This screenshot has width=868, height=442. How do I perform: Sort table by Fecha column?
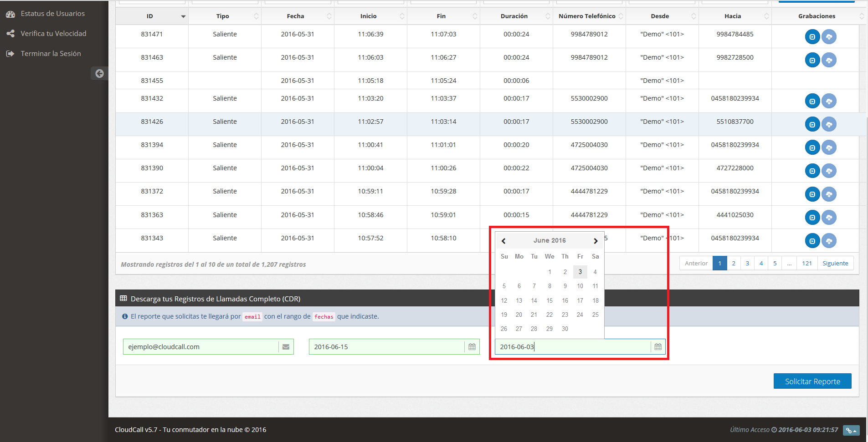pyautogui.click(x=298, y=16)
